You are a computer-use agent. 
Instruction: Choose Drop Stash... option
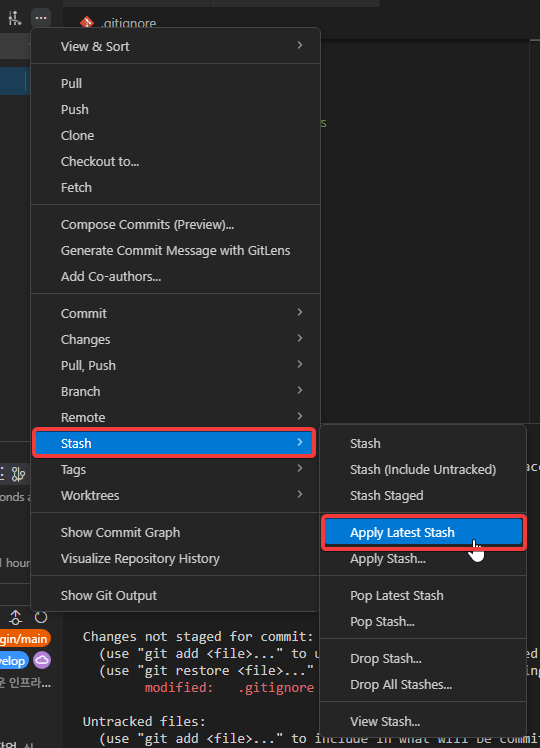click(423, 658)
